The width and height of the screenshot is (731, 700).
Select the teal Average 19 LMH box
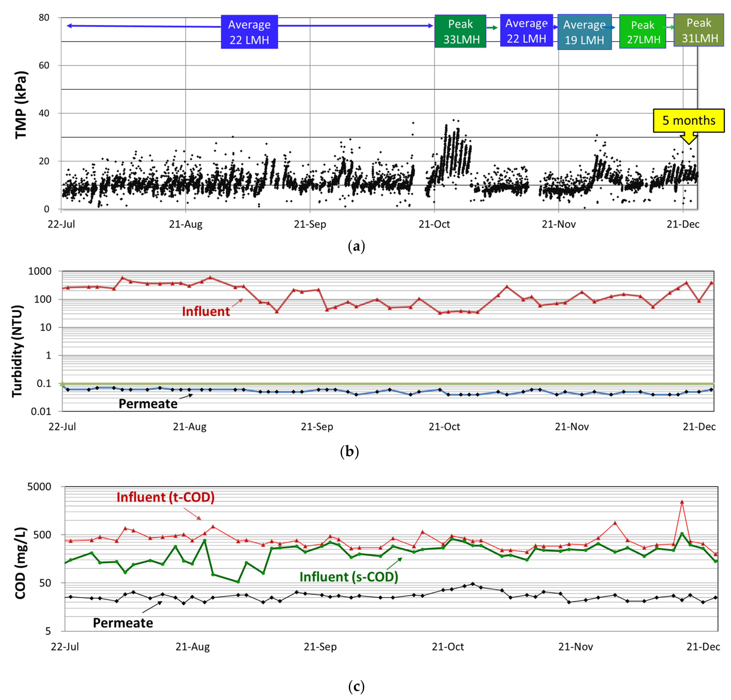click(584, 32)
